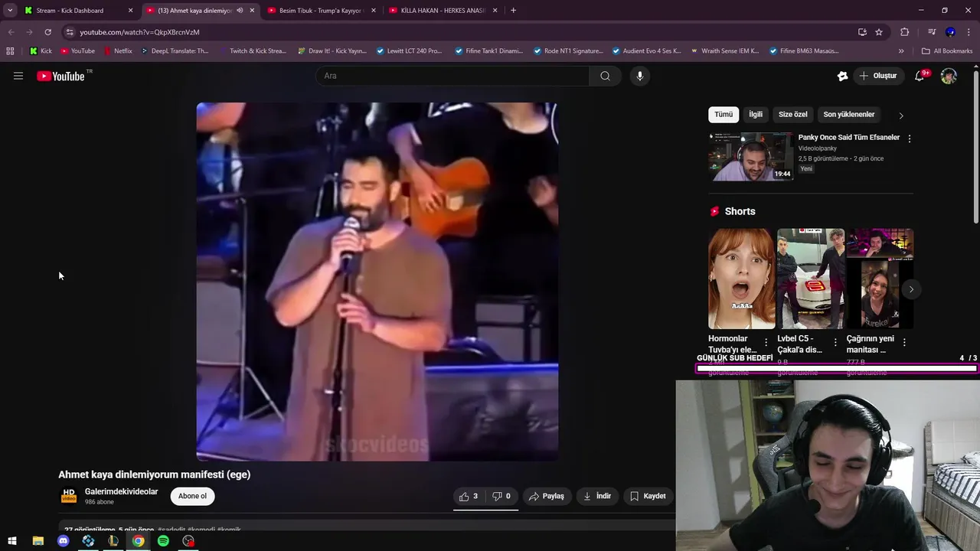
Task: Open the sparkle icon beside Oluştur
Action: 843,76
